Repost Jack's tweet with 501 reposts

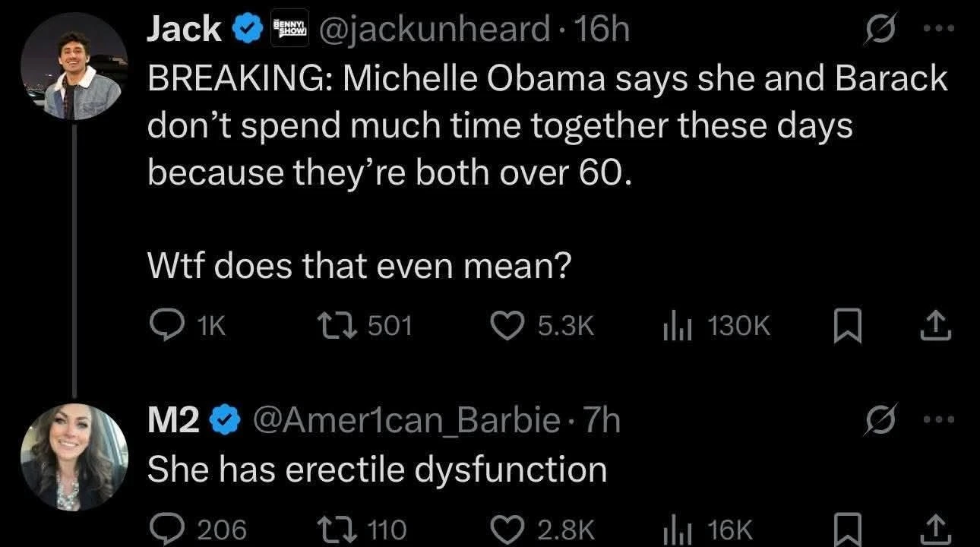point(339,326)
